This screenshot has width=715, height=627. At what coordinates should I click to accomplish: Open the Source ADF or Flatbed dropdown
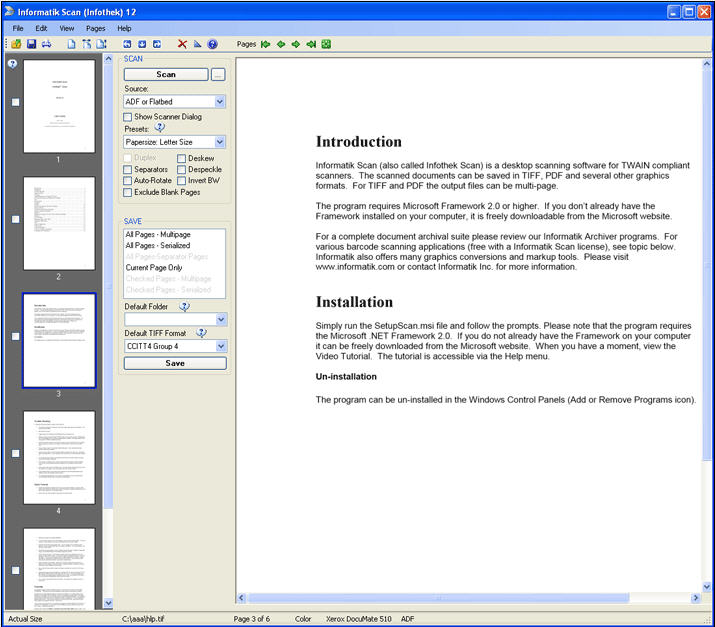click(x=220, y=102)
